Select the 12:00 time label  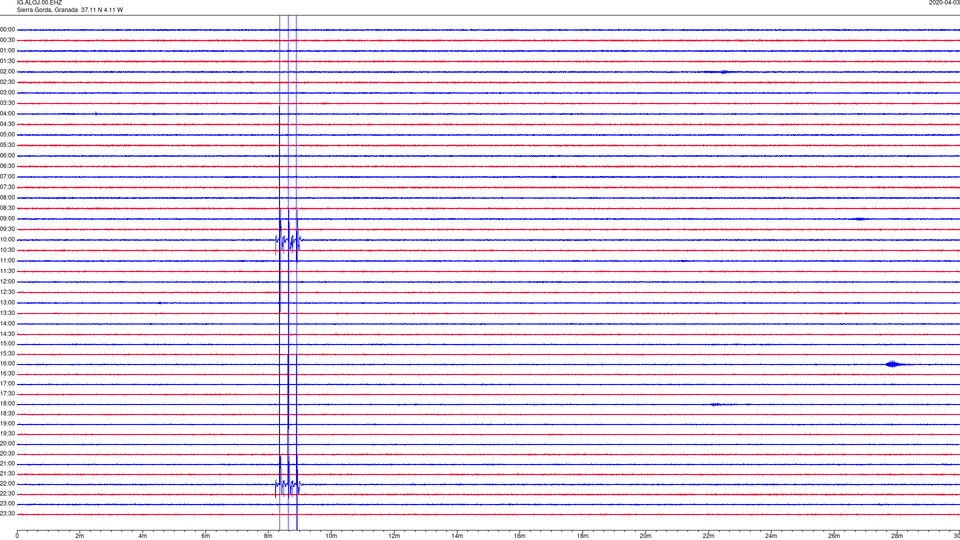[7, 282]
